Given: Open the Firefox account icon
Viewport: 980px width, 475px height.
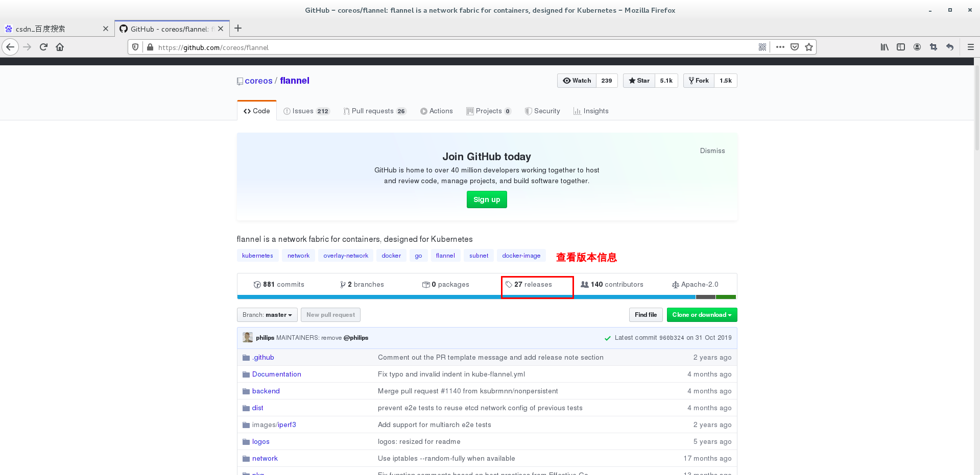Looking at the screenshot, I should click(917, 47).
